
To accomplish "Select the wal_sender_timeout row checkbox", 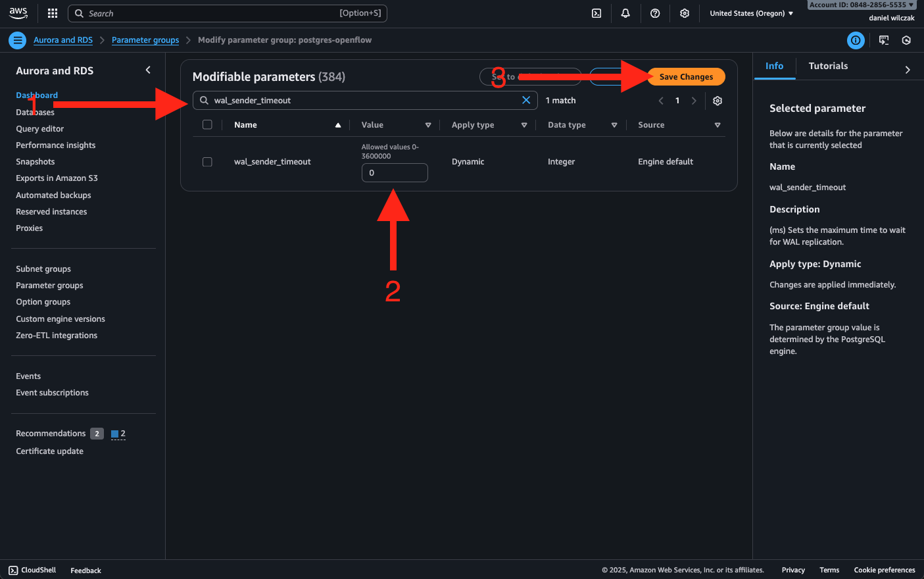I will pyautogui.click(x=207, y=162).
